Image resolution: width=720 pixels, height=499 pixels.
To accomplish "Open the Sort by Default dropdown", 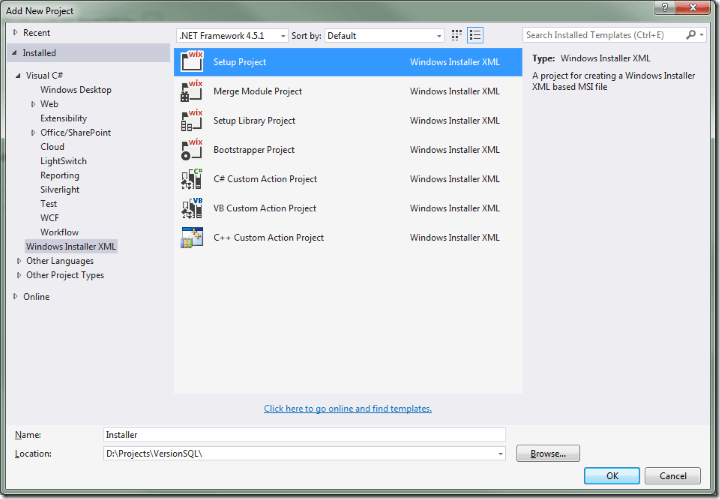I will [x=384, y=36].
